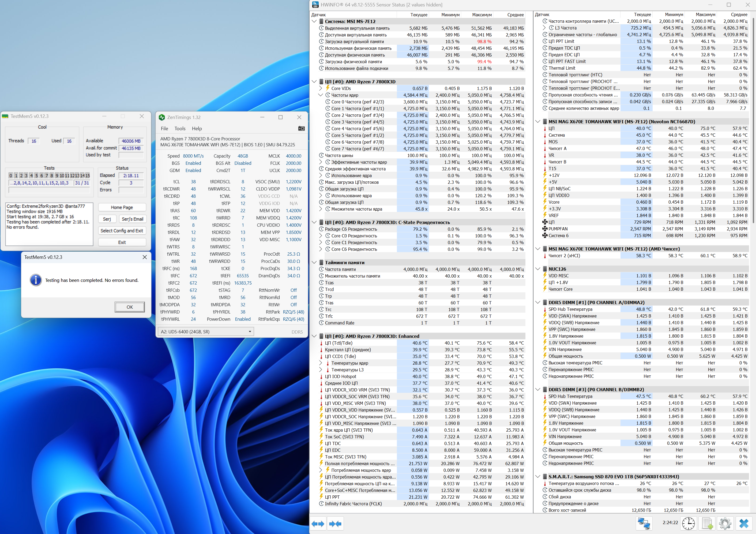Click the collapse columns arrows button
Viewport: 756px width, 534px height.
click(x=335, y=524)
